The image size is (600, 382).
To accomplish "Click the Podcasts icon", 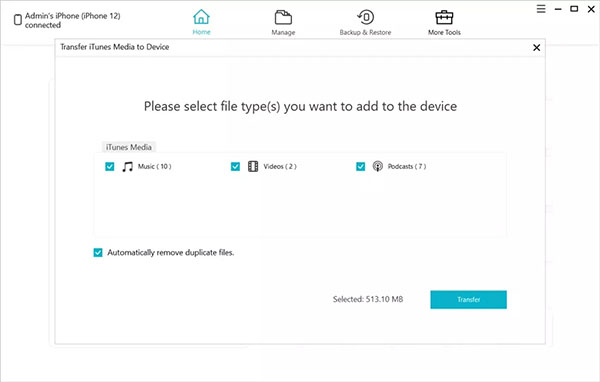I will click(378, 167).
